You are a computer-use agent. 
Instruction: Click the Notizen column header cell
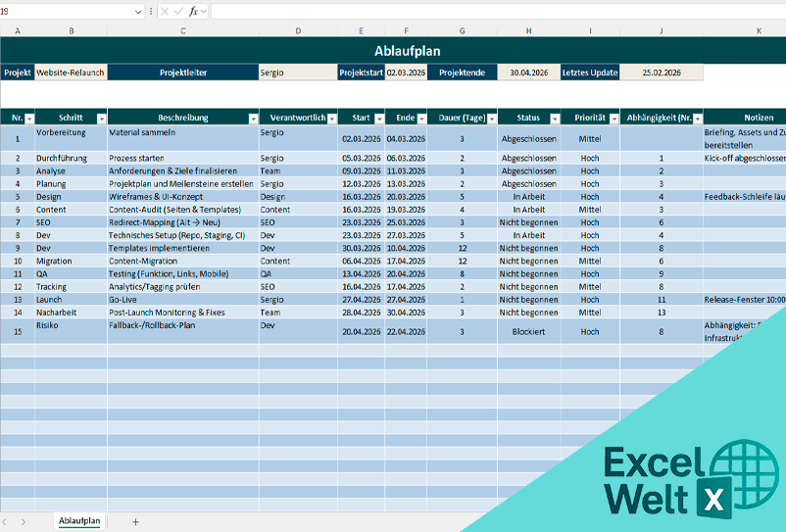[745, 118]
